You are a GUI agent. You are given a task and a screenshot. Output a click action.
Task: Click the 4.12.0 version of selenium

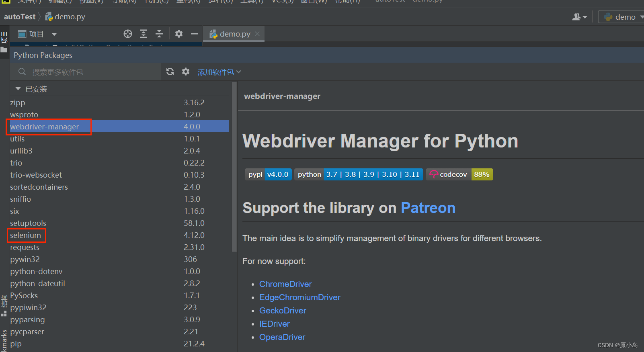194,235
